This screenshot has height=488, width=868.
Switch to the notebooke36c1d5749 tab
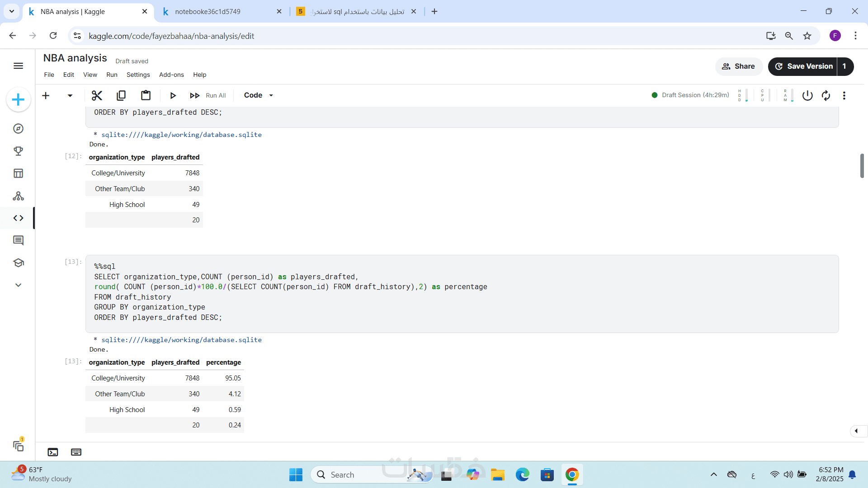pos(208,12)
